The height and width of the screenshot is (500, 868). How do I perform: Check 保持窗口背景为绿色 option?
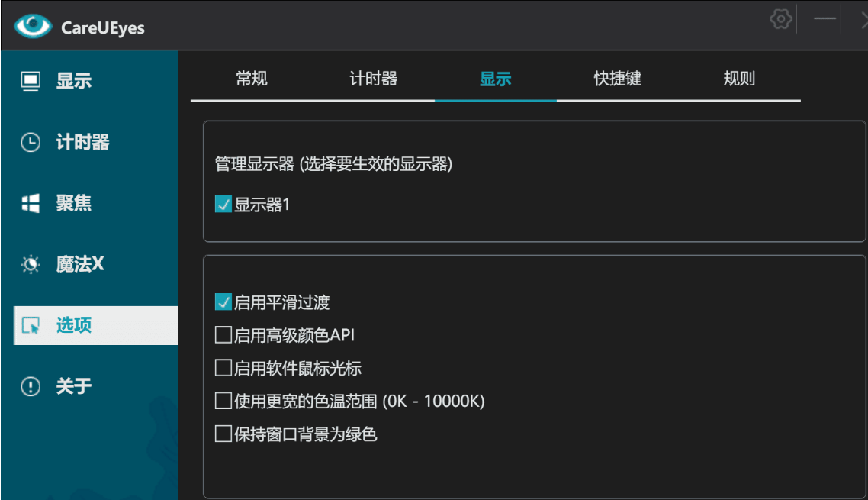[x=223, y=434]
